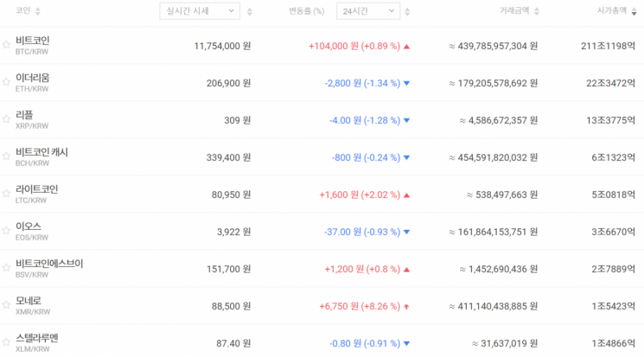This screenshot has height=357, width=644.
Task: Sort by 시가총액 market cap arrows
Action: pyautogui.click(x=634, y=11)
